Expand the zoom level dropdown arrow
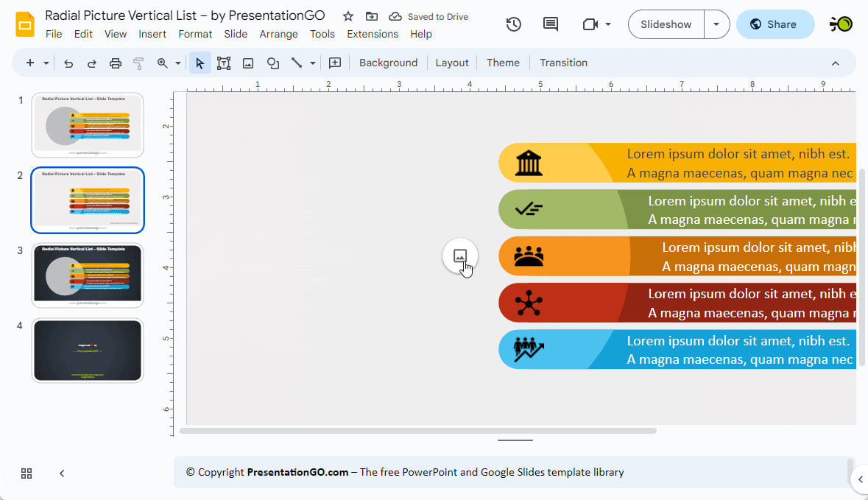Screen dimensions: 868x500 pos(178,63)
